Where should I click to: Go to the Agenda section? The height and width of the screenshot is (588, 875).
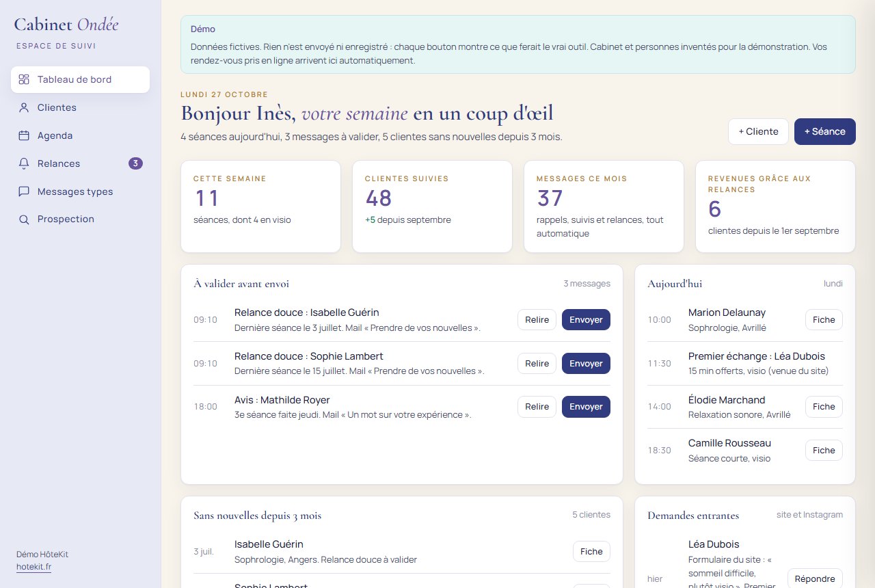80,135
